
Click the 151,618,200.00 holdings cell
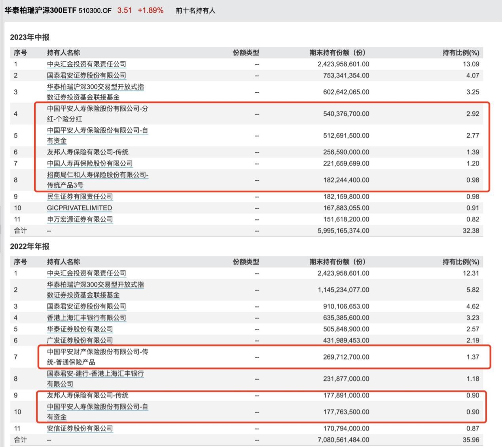[x=346, y=220]
